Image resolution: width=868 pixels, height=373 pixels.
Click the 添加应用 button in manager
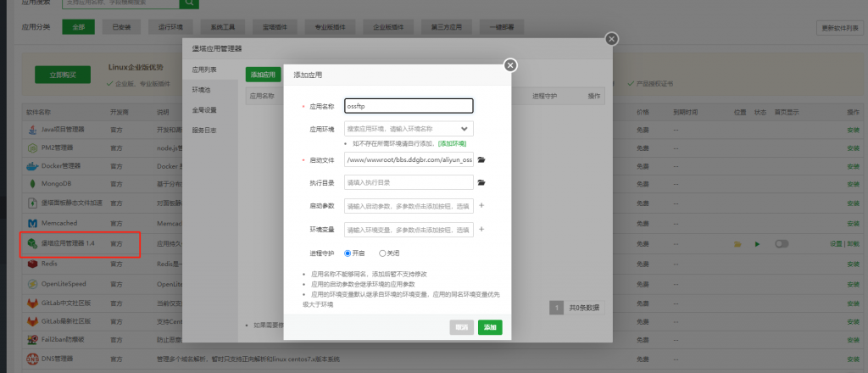point(263,74)
